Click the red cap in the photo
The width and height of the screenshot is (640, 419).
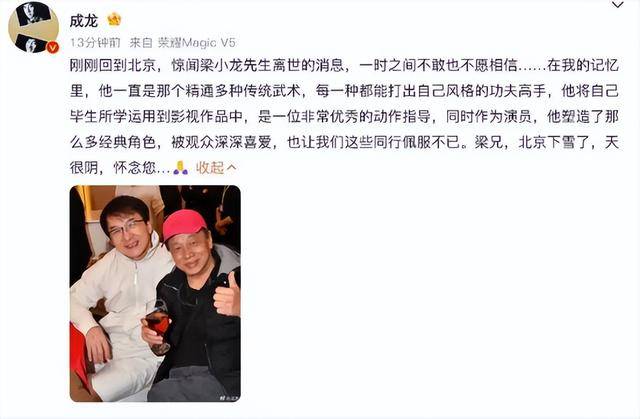click(x=184, y=224)
